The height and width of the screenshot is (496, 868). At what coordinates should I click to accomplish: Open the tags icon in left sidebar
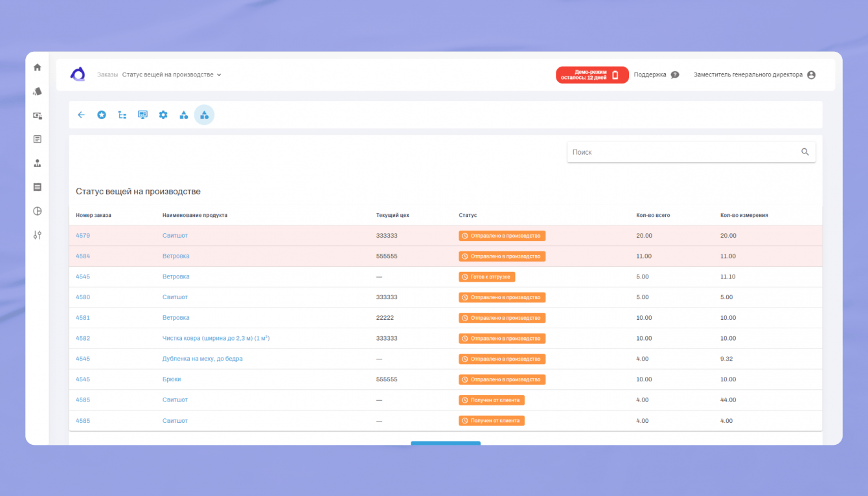37,91
